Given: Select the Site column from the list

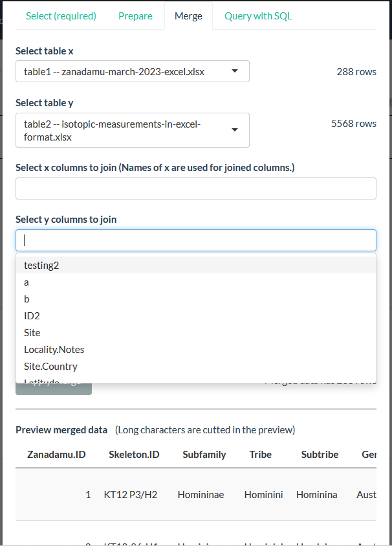Looking at the screenshot, I should tap(30, 332).
